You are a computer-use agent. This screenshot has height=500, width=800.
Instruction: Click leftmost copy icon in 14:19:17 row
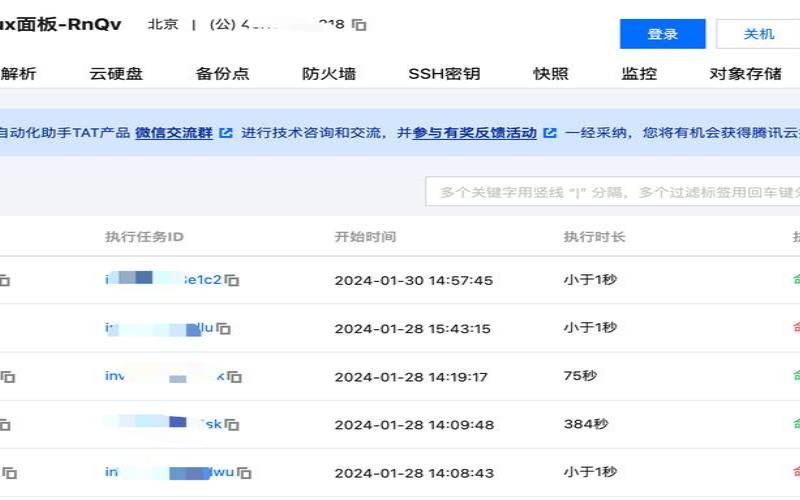(7, 377)
